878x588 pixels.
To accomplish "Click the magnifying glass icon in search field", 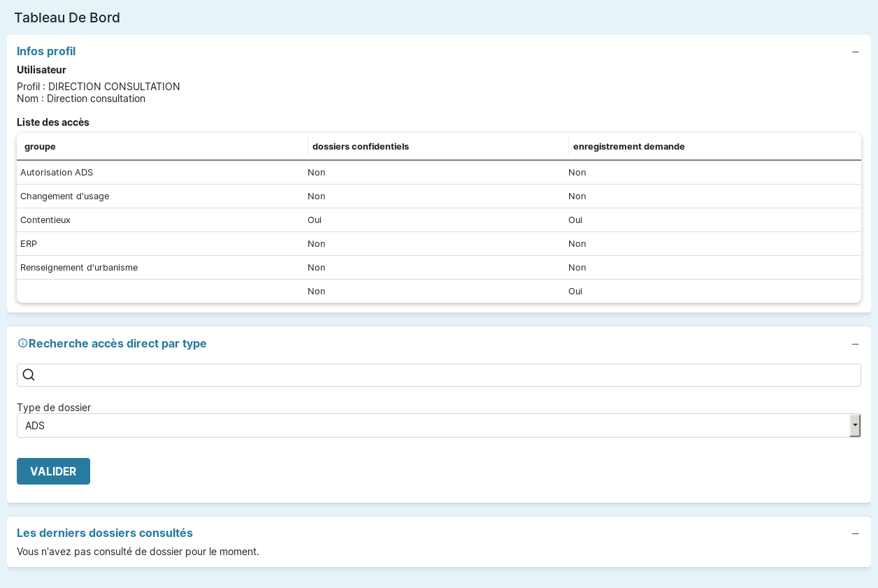I will [29, 375].
